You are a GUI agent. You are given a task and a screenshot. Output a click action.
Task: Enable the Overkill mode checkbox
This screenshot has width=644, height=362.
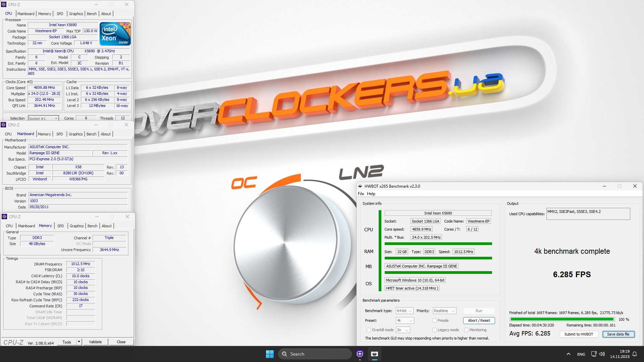click(369, 330)
